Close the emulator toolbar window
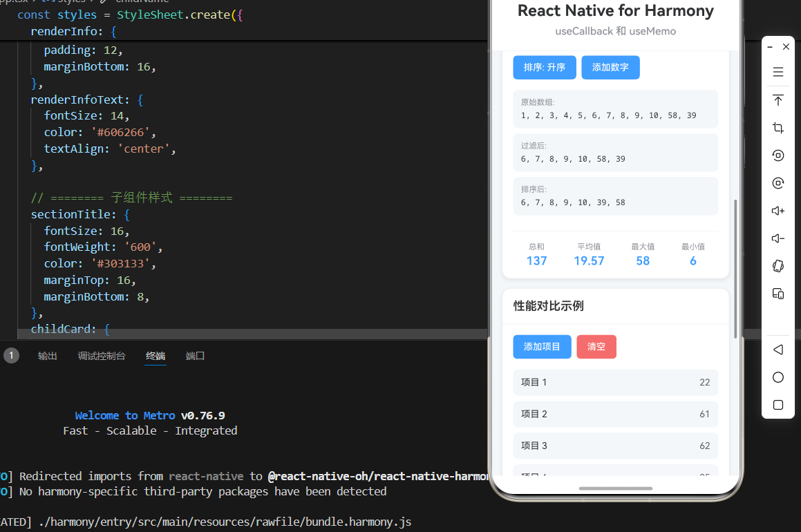The image size is (801, 532). 786,47
